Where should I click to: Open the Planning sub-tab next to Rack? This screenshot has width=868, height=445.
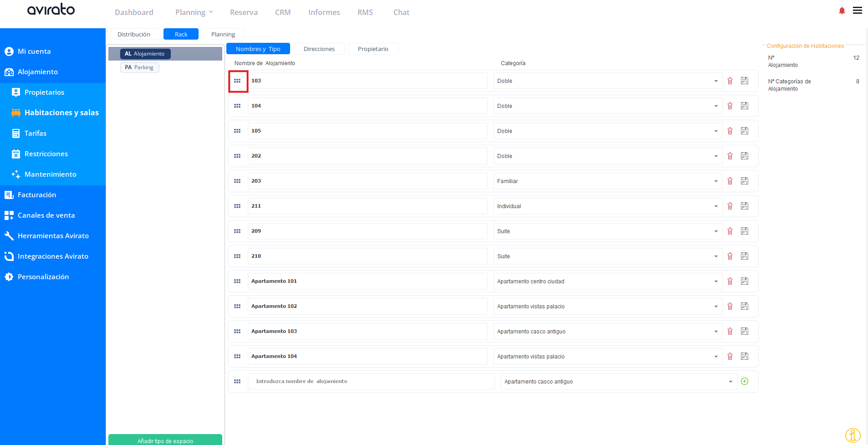(223, 34)
